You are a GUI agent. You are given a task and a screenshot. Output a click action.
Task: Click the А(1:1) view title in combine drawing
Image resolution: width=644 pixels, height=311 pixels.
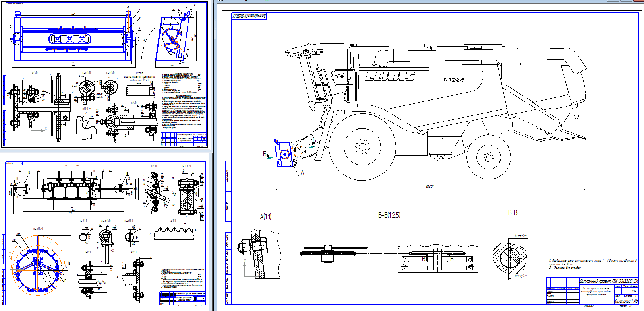coord(266,217)
